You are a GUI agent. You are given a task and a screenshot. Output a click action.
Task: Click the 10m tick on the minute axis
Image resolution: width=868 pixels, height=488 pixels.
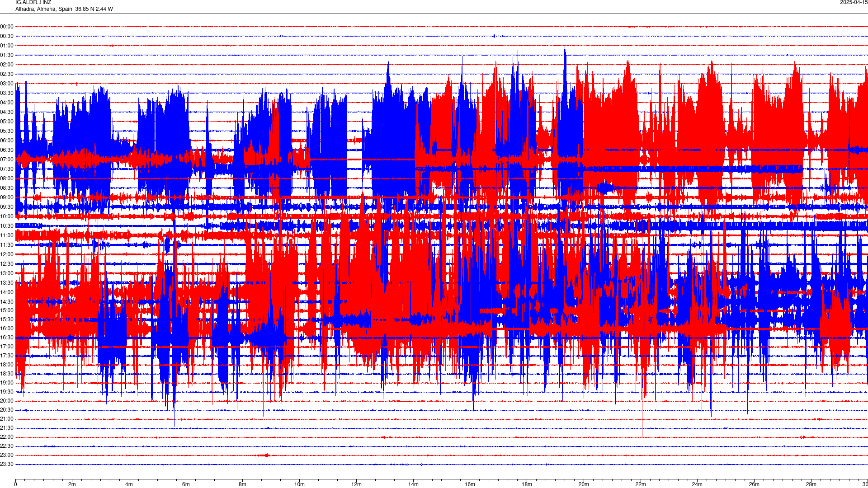299,484
